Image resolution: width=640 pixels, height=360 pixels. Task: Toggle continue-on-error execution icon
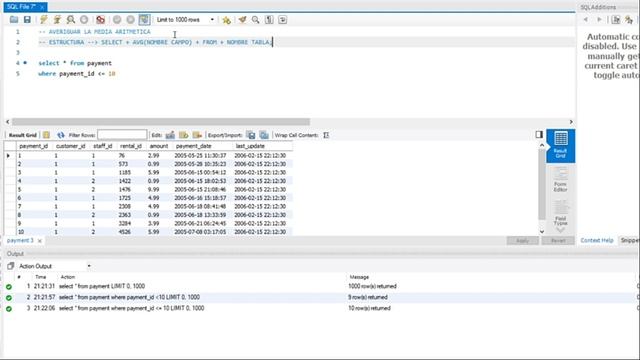[100, 20]
